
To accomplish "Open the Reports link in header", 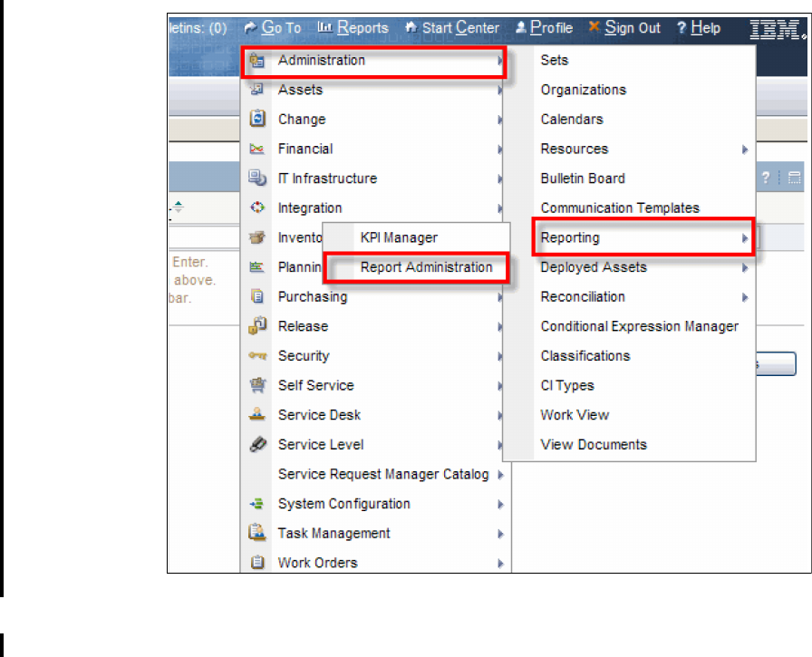I will point(362,27).
